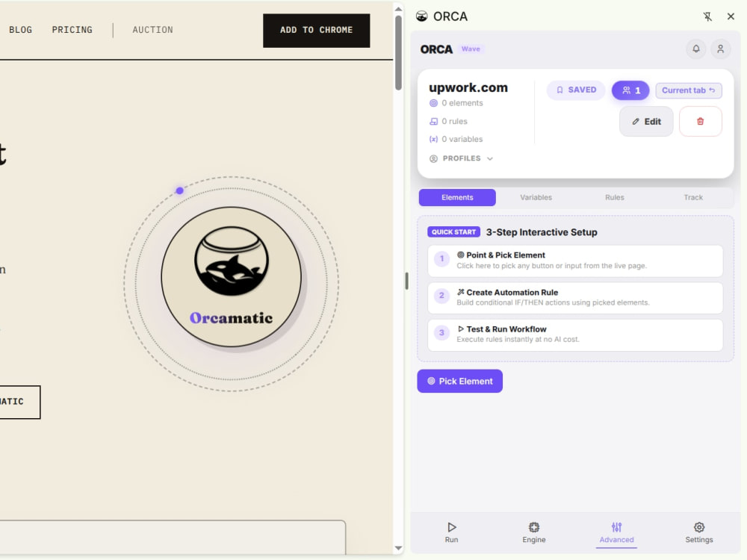Unpin the ORCA side panel

pyautogui.click(x=707, y=16)
